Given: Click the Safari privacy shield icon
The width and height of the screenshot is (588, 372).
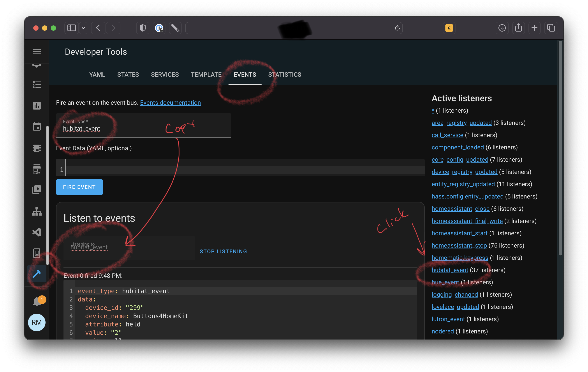Looking at the screenshot, I should point(143,28).
